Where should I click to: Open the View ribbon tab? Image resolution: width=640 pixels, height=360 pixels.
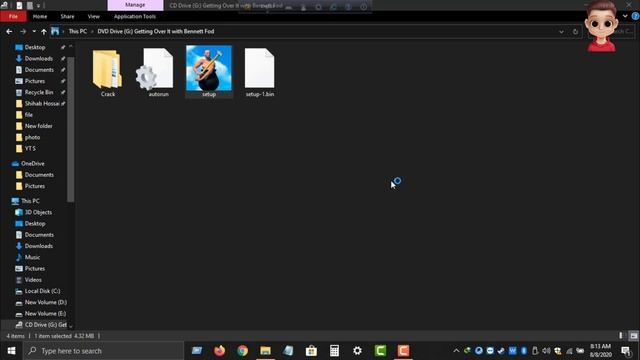(x=93, y=16)
